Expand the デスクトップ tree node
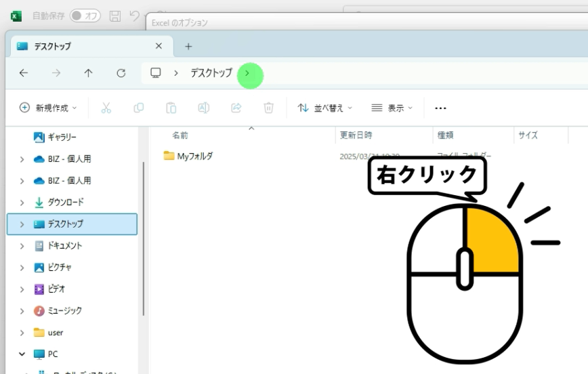Screen dimensions: 588x374 [22, 224]
